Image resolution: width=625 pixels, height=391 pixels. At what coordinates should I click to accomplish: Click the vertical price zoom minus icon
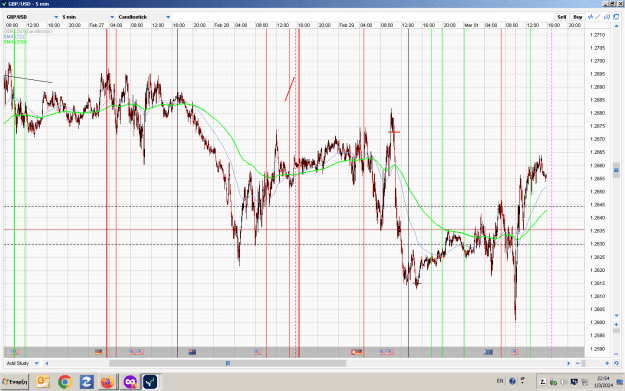coord(616,353)
